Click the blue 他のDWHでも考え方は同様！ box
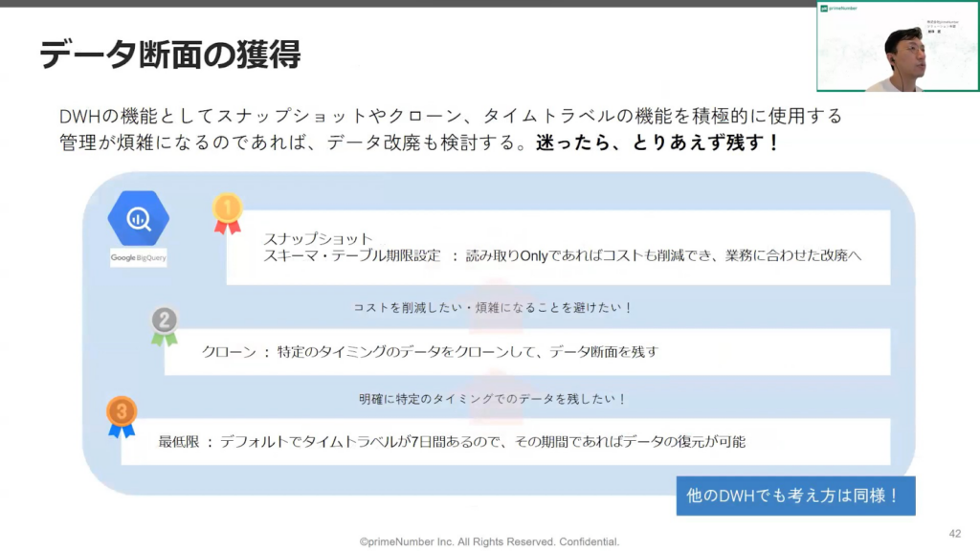Image resolution: width=980 pixels, height=551 pixels. click(795, 496)
